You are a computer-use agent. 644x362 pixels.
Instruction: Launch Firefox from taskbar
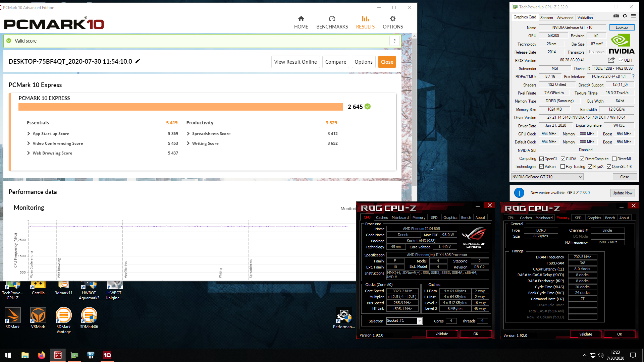coord(41,355)
